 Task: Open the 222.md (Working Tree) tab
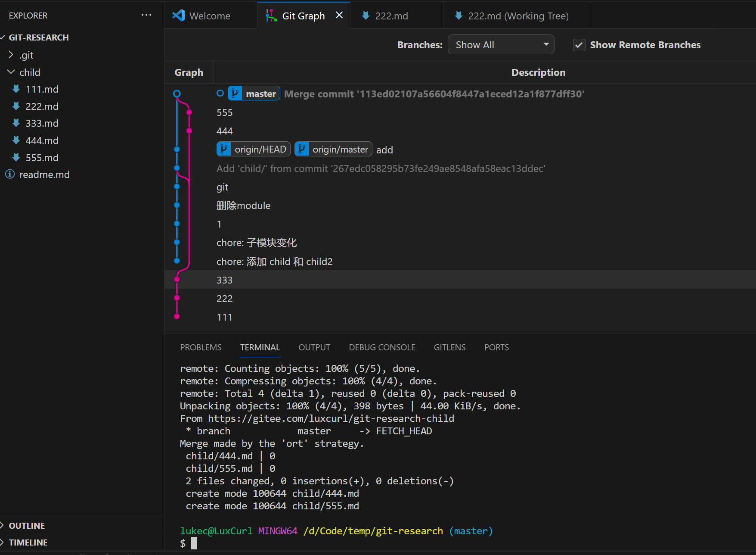517,16
